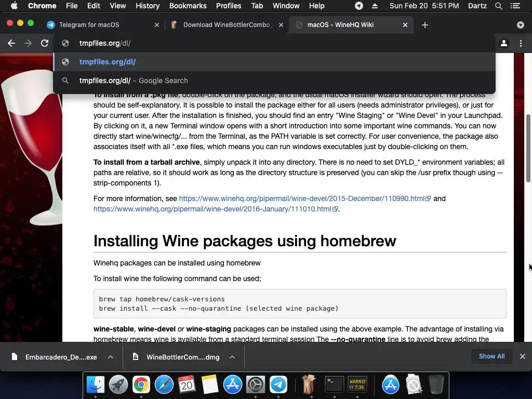The height and width of the screenshot is (399, 532).
Task: Click the address bar containing tmpfiles.org/dl/
Action: 275,43
